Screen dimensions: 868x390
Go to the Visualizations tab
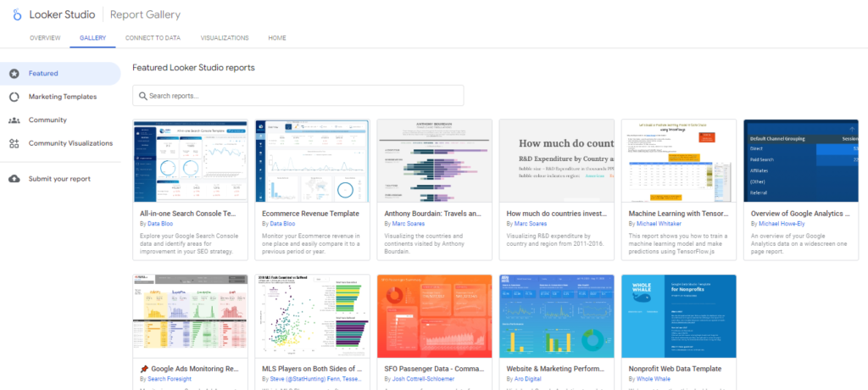tap(224, 37)
